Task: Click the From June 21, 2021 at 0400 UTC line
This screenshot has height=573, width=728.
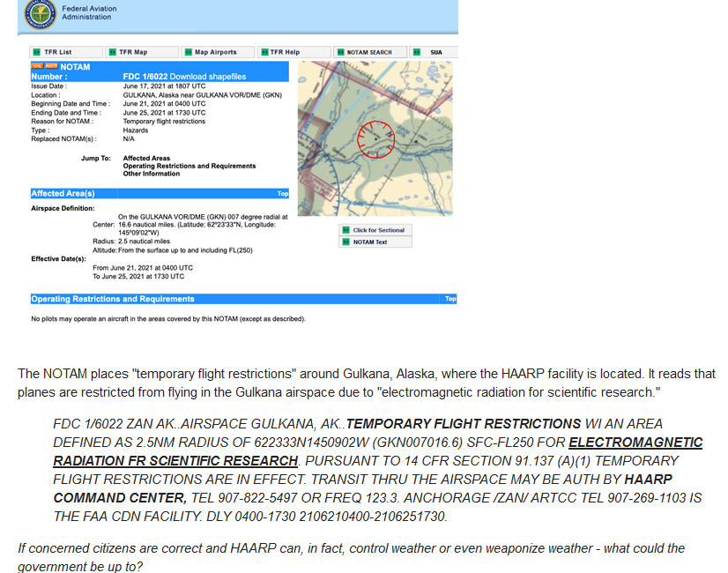Action: pos(143,268)
